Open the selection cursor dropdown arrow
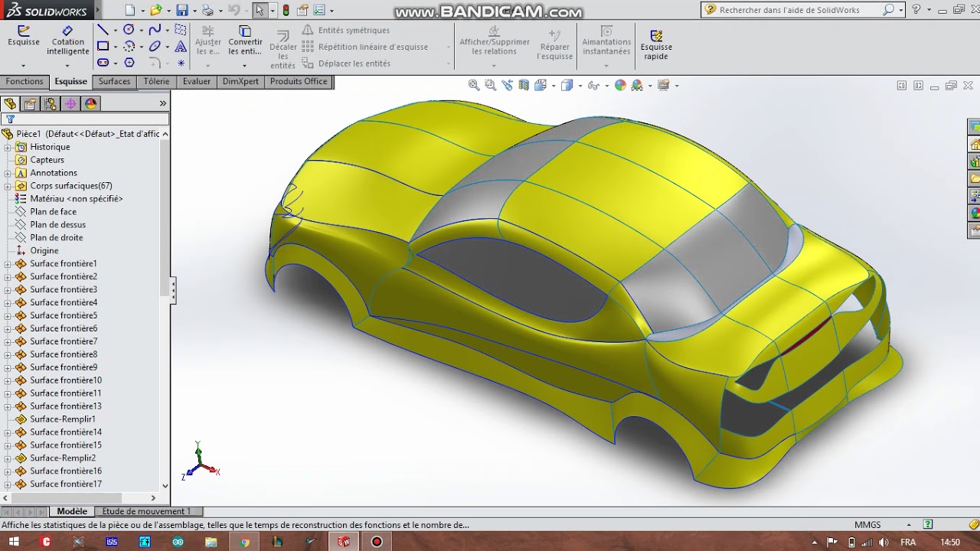980x551 pixels. click(271, 11)
